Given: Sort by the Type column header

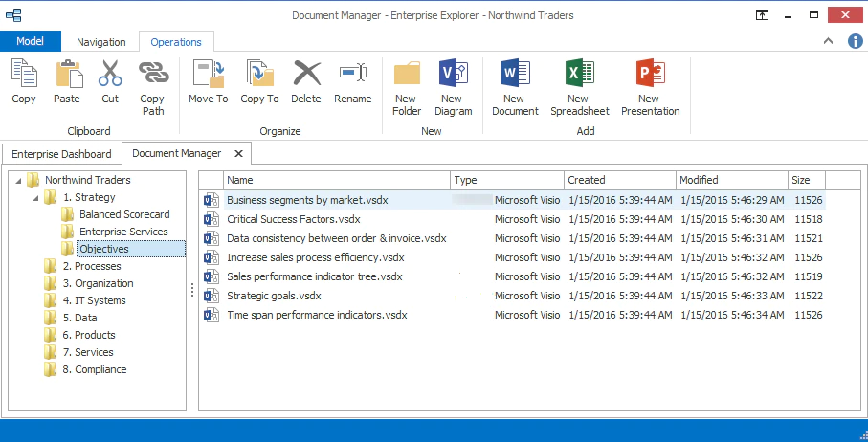Looking at the screenshot, I should coord(507,180).
